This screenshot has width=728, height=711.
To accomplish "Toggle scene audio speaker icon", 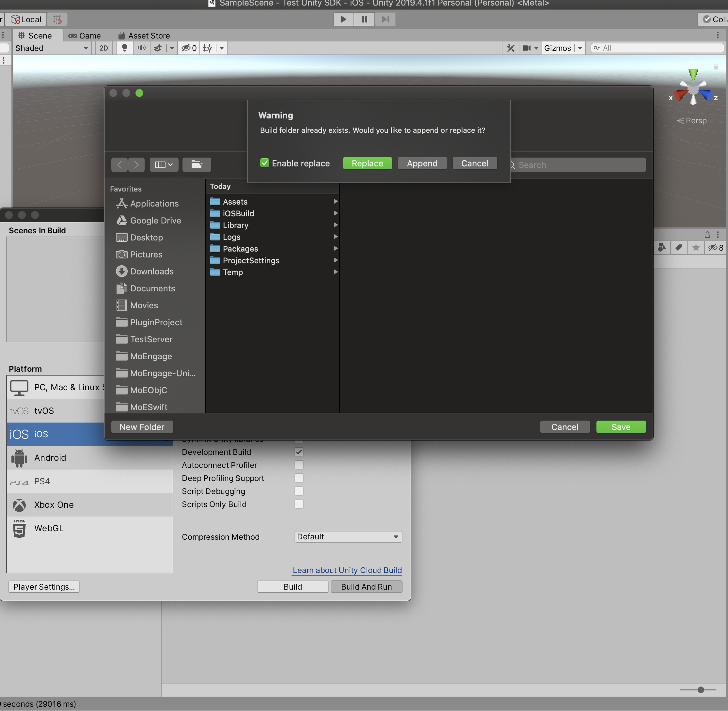I will pos(142,48).
